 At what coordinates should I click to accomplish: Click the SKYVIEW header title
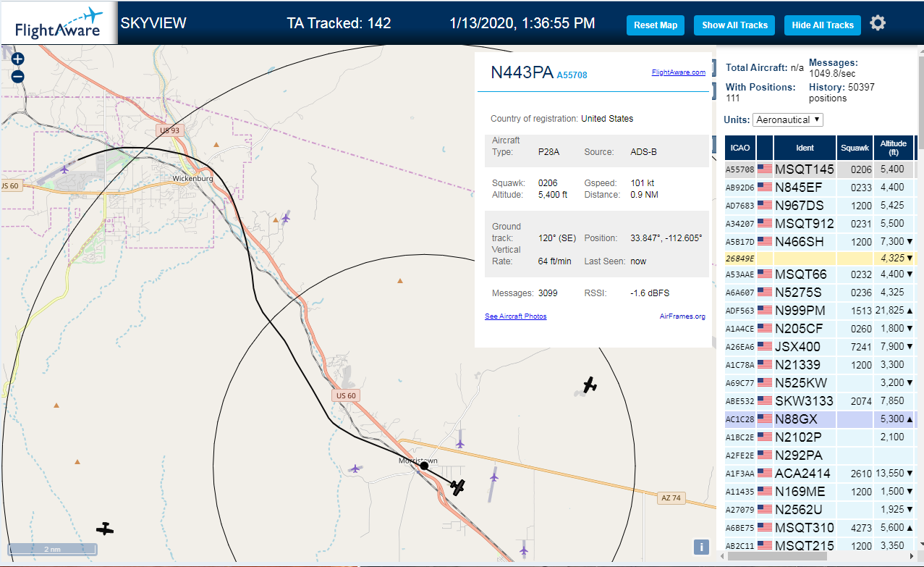click(153, 23)
